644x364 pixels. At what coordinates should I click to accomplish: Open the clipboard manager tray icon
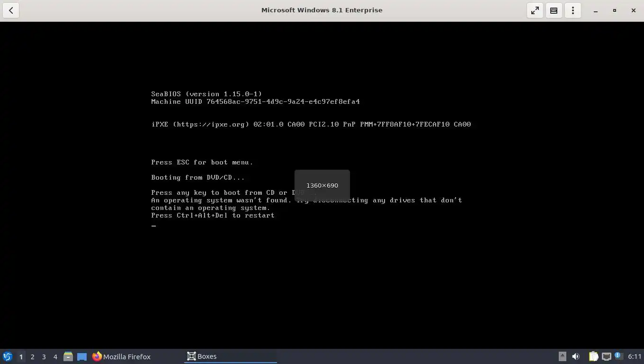coord(593,356)
